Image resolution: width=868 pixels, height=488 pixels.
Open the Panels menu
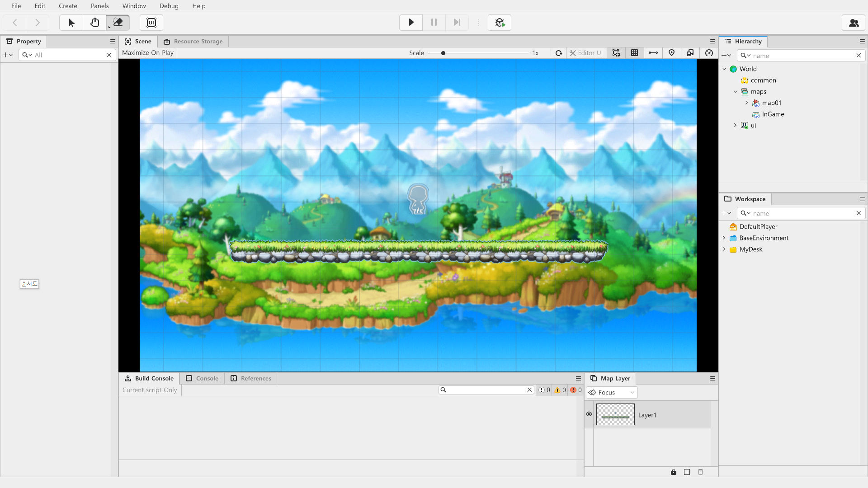(x=99, y=6)
